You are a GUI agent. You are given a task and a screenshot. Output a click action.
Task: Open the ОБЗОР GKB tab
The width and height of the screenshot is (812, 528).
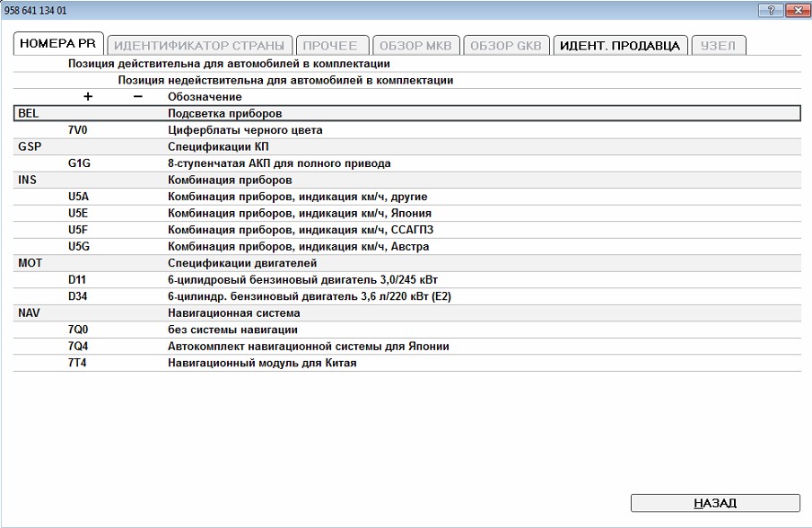coord(506,46)
